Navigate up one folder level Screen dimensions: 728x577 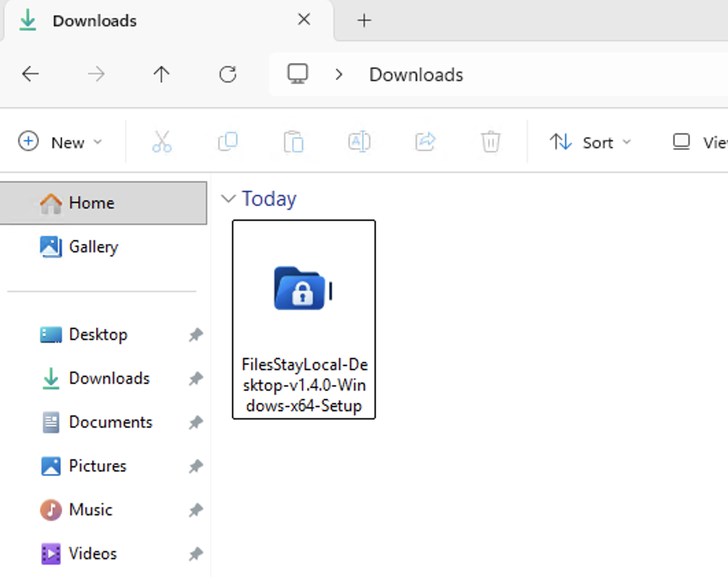(161, 74)
